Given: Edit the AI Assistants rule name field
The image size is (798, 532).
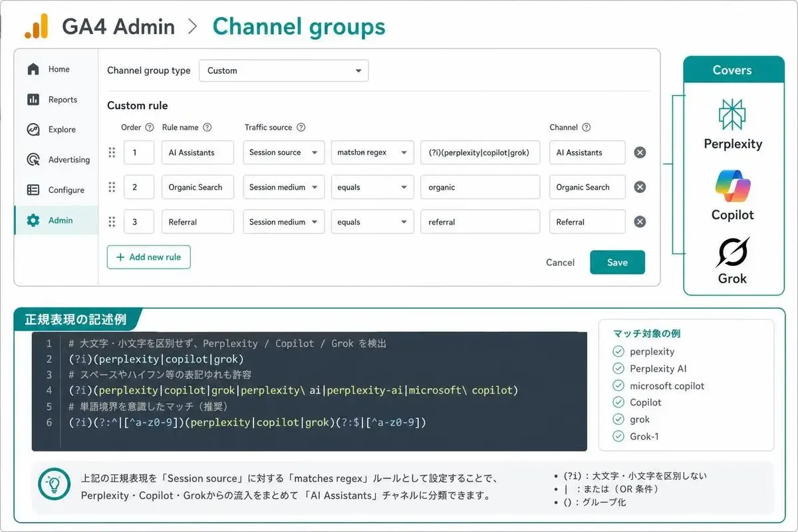Looking at the screenshot, I should point(198,152).
